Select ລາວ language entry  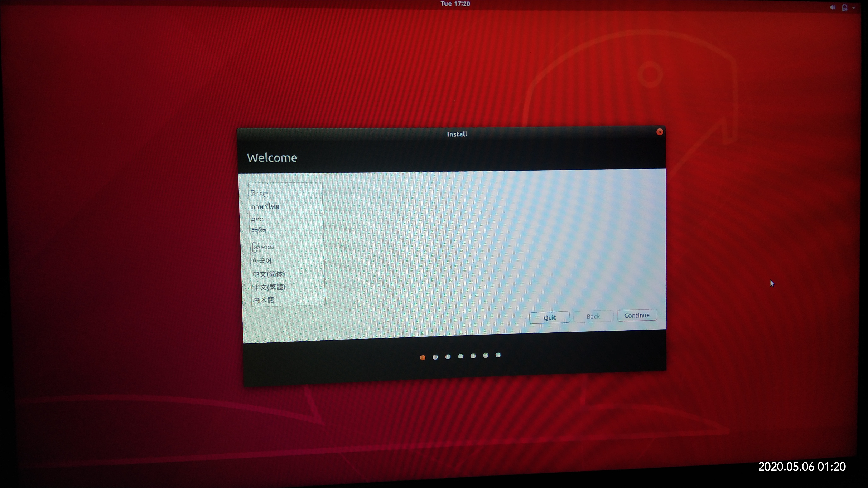click(x=257, y=220)
